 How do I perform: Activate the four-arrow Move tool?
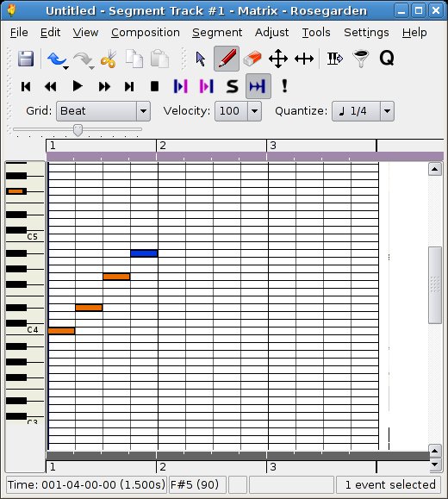[278, 59]
